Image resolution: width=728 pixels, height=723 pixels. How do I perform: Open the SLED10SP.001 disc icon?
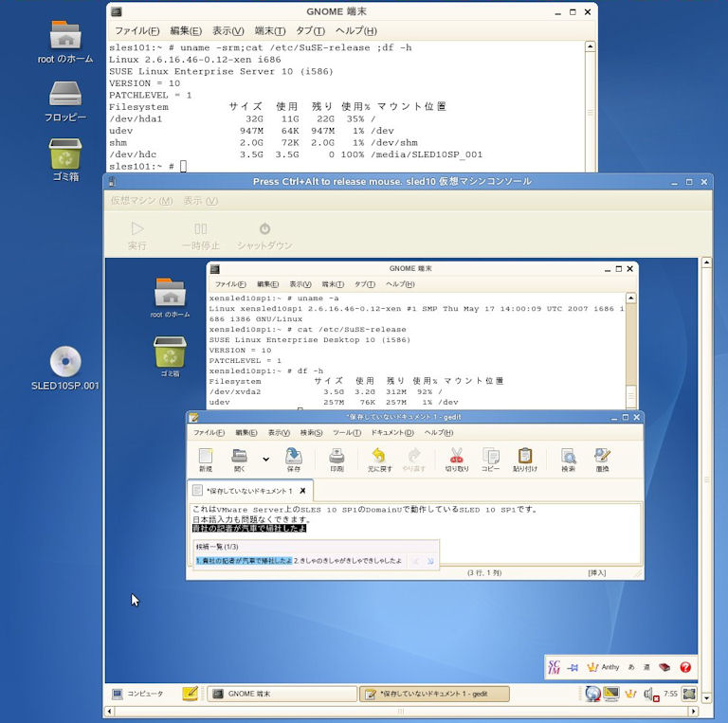click(x=65, y=369)
